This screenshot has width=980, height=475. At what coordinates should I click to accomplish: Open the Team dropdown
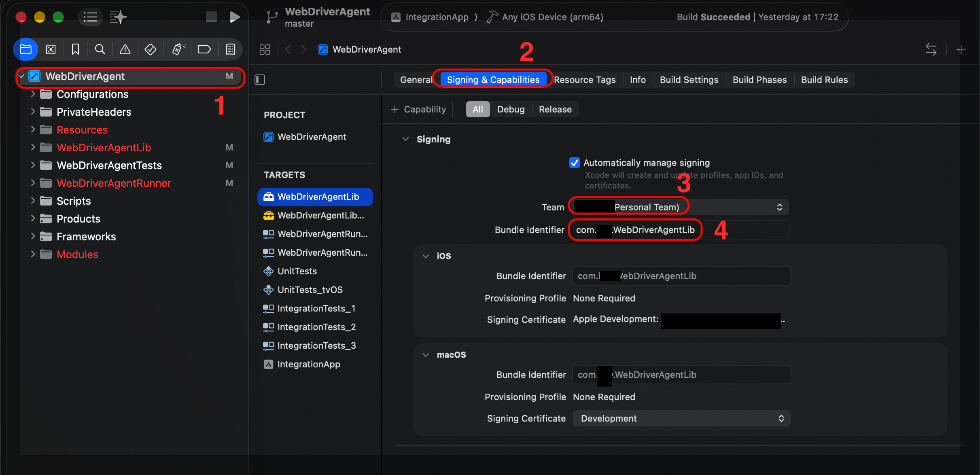[680, 207]
